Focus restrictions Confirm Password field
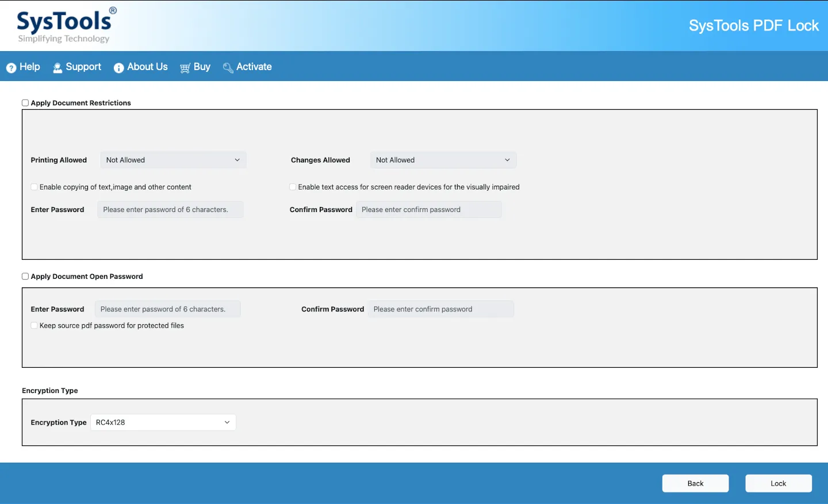The width and height of the screenshot is (828, 504). [429, 210]
